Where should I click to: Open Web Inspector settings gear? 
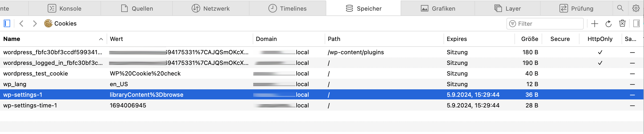[x=636, y=8]
